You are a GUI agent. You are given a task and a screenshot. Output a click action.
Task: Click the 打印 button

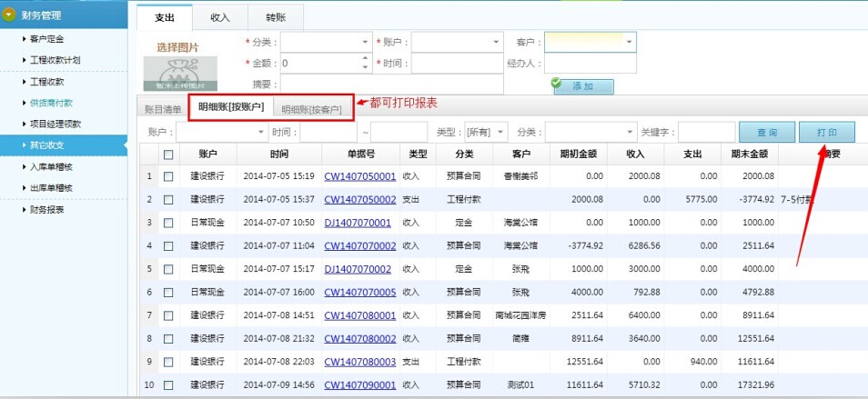click(826, 132)
